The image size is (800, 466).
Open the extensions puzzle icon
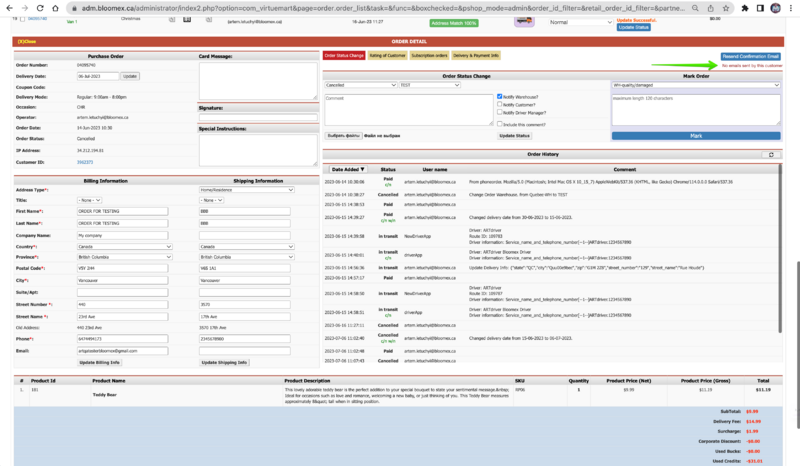pos(745,8)
